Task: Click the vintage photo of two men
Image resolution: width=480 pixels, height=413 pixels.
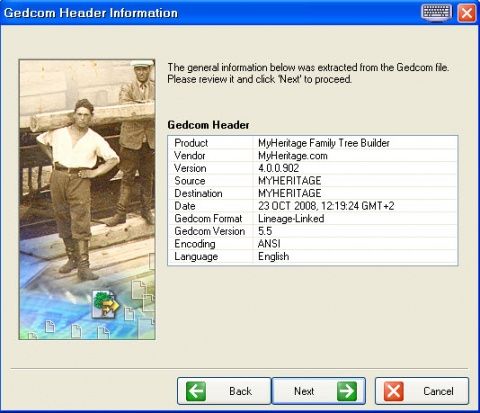Action: [87, 200]
